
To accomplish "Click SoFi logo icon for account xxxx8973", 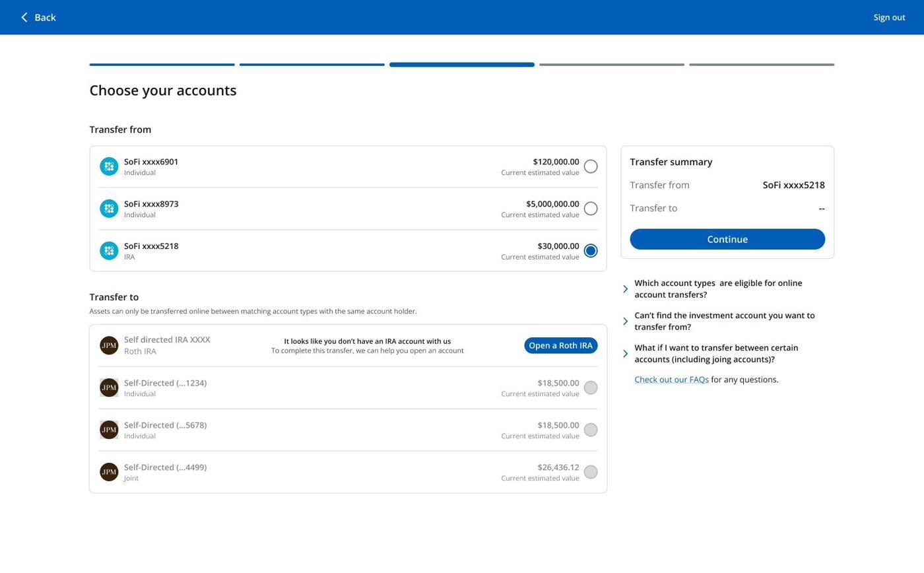I will (x=109, y=209).
